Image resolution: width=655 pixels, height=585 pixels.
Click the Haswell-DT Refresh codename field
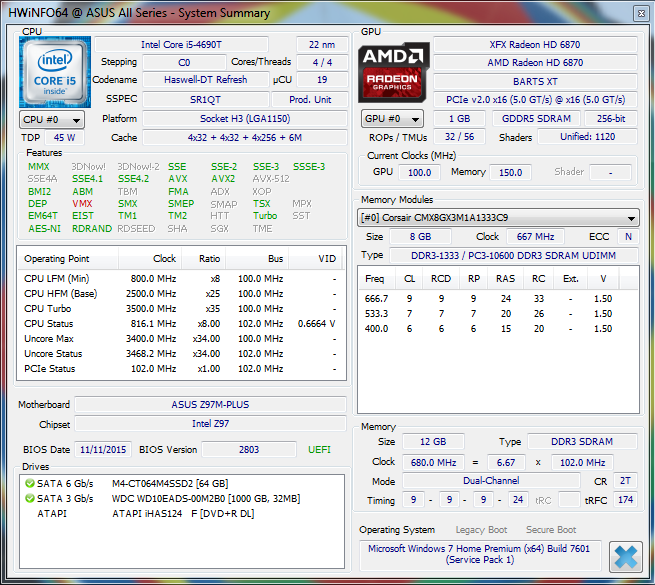pyautogui.click(x=206, y=80)
